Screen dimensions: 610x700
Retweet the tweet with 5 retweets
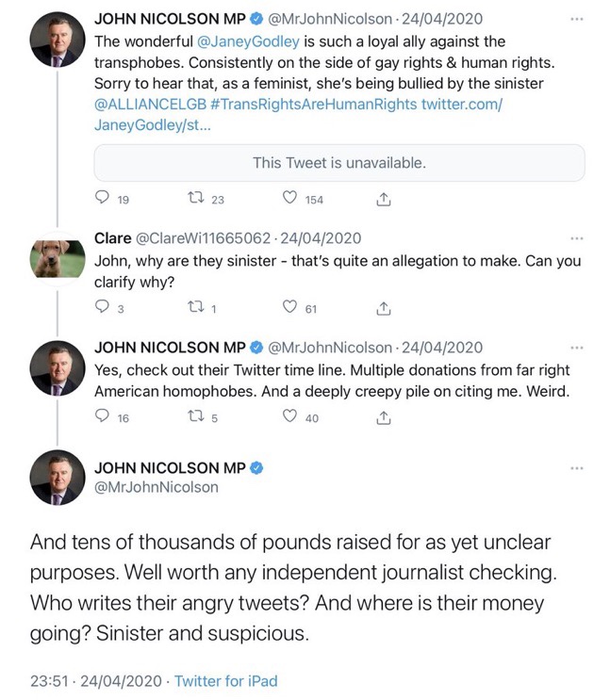[x=196, y=418]
